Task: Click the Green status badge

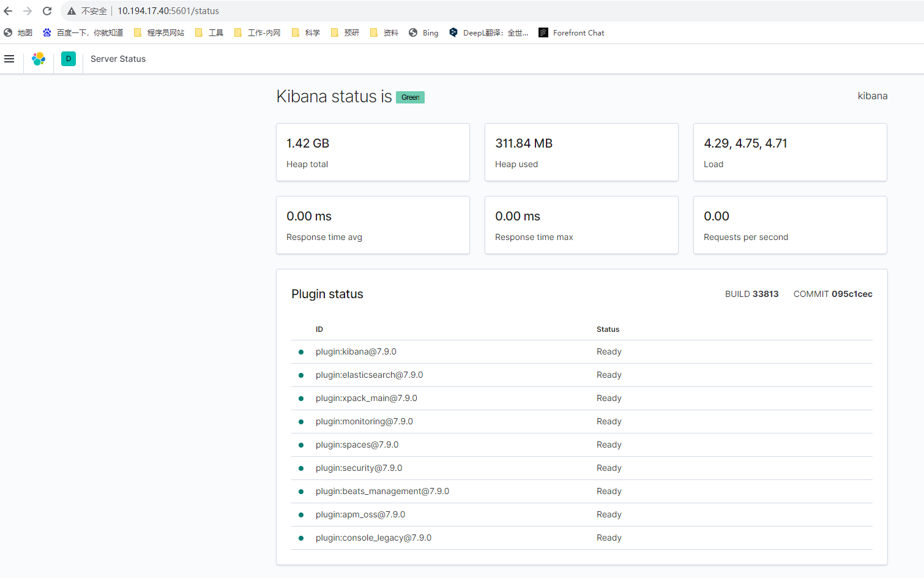Action: (x=410, y=97)
